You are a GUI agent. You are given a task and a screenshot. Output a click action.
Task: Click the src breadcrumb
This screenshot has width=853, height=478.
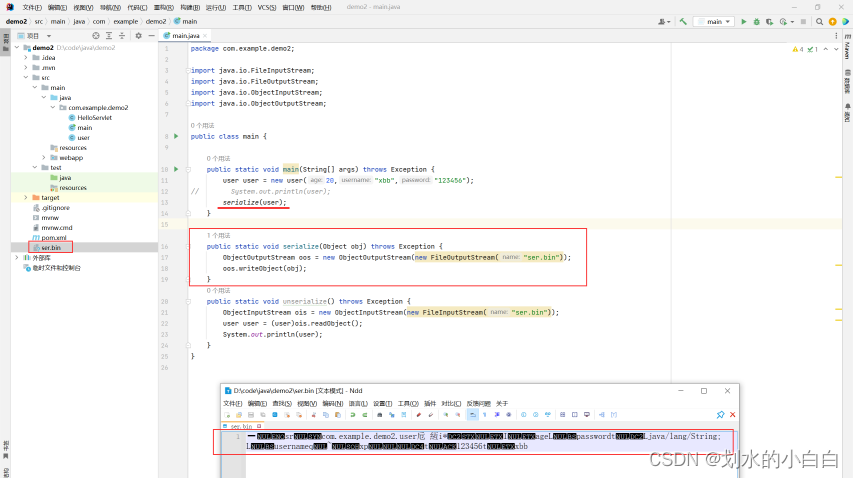[x=39, y=22]
